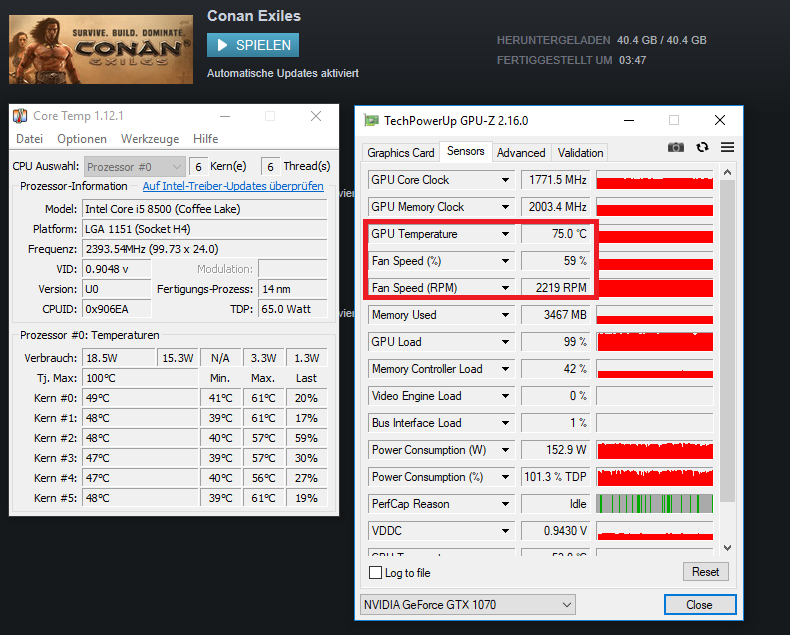
Task: Click the Tj. Max value 100°C
Action: tap(140, 378)
